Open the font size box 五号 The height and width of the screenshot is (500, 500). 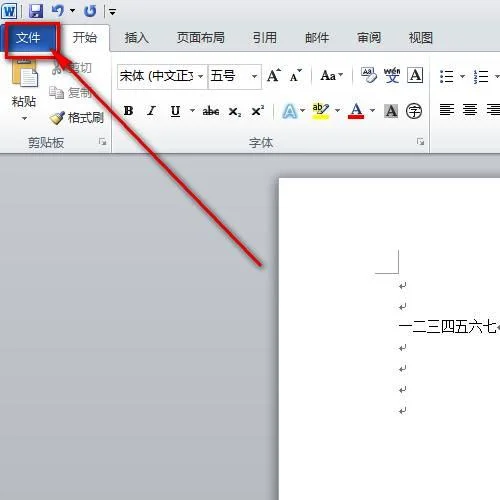[234, 76]
